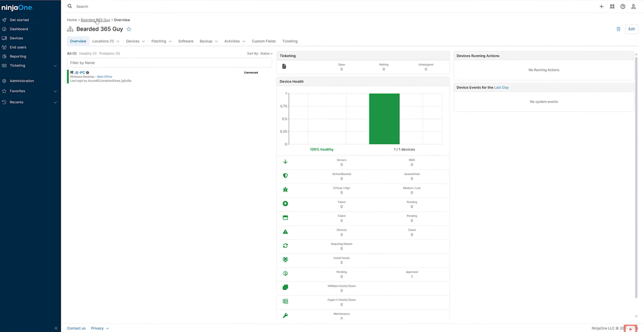Screen dimensions: 644x332
Task: Click the green device health bar
Action: pyautogui.click(x=384, y=119)
